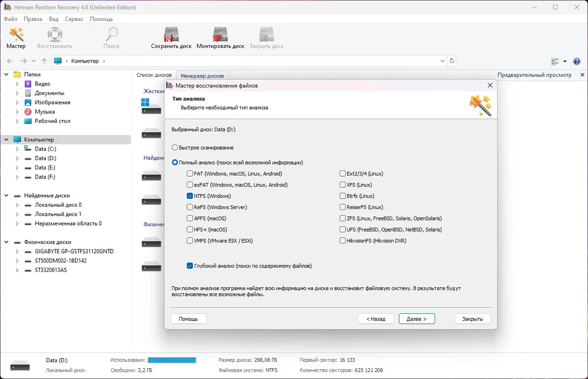
Task: Collapse the Найденные диски tree node
Action: tap(7, 195)
